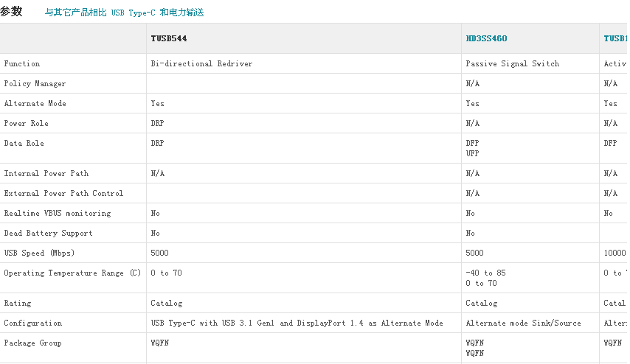Select the Realtime VBUS monitoring row label
The height and width of the screenshot is (364, 630).
tap(58, 214)
